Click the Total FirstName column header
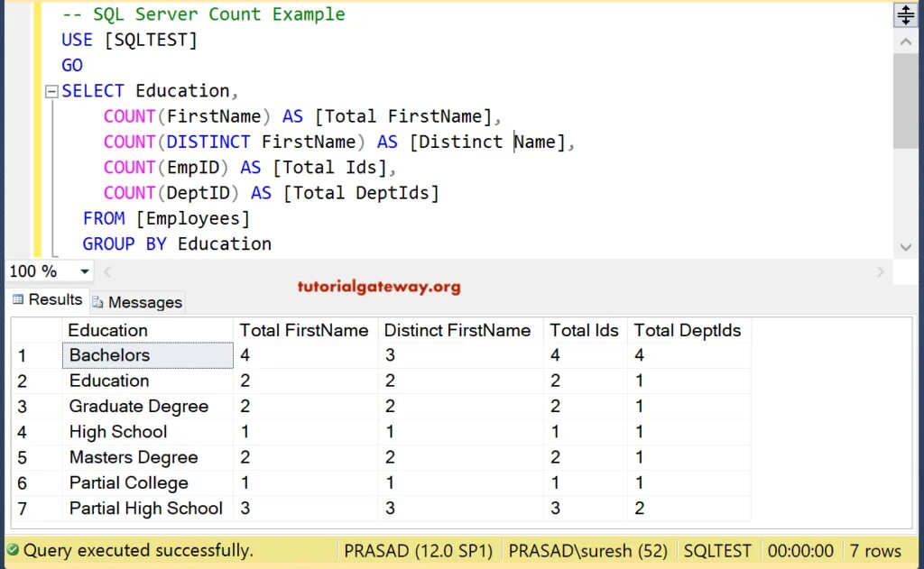The width and height of the screenshot is (924, 569). (x=304, y=330)
